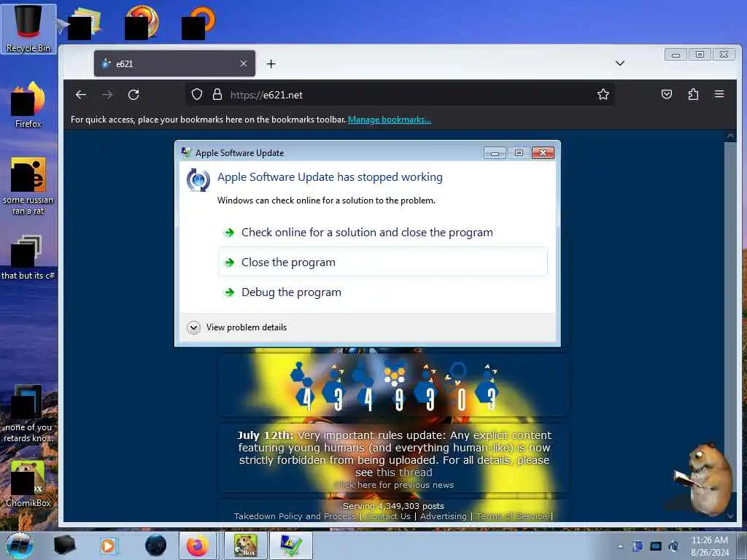The width and height of the screenshot is (747, 560).
Task: Expand View problem details
Action: click(x=237, y=327)
